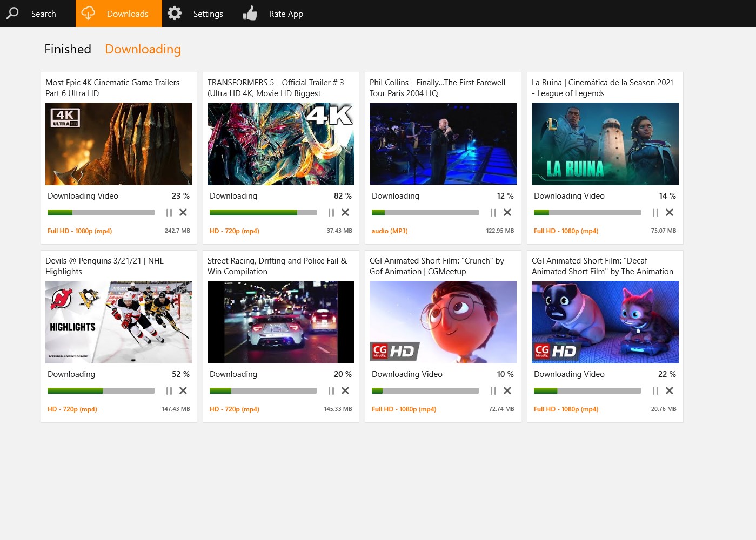The image size is (756, 540).
Task: Click "Full HD - 1080p (mp4)" on La Ruina card
Action: pyautogui.click(x=566, y=231)
